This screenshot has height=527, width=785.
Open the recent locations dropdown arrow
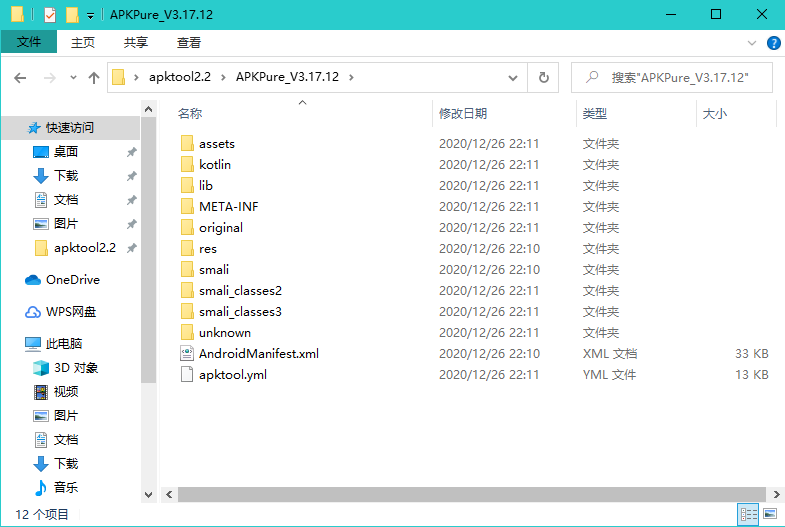tap(73, 78)
